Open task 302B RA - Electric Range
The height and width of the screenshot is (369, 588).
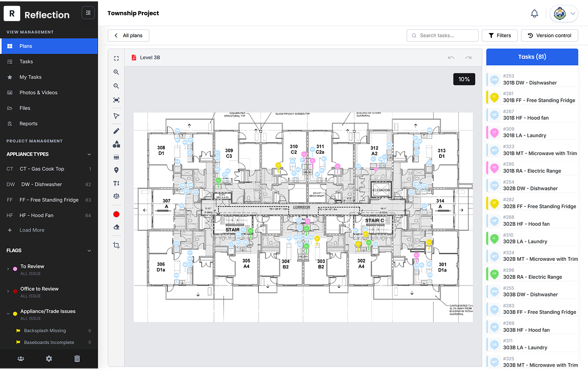[x=532, y=274]
